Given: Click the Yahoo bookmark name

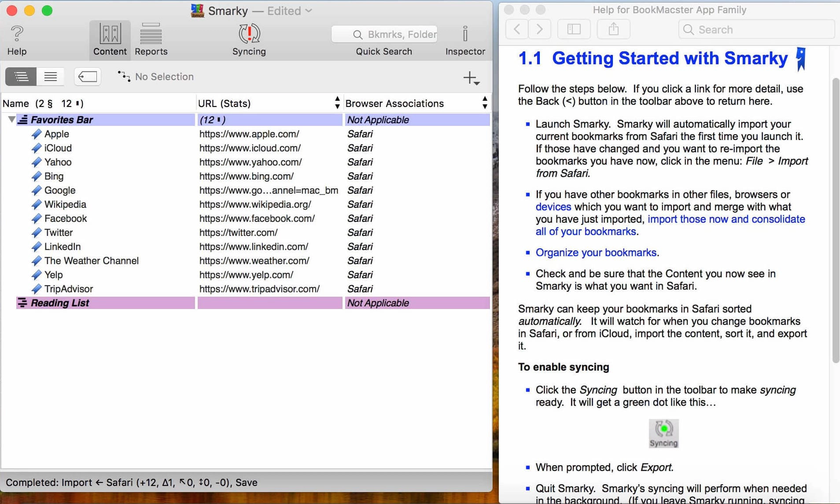Looking at the screenshot, I should (58, 162).
